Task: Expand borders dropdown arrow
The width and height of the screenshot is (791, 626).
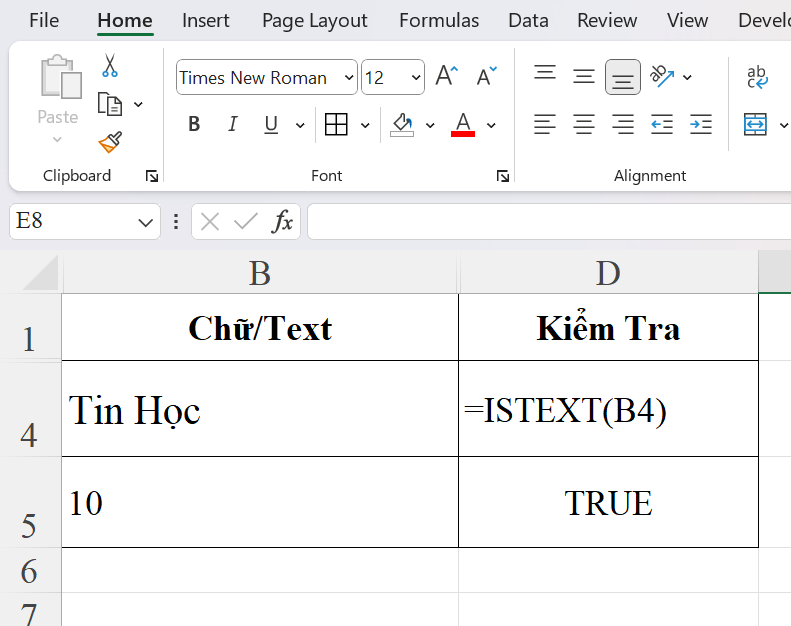Action: tap(365, 125)
